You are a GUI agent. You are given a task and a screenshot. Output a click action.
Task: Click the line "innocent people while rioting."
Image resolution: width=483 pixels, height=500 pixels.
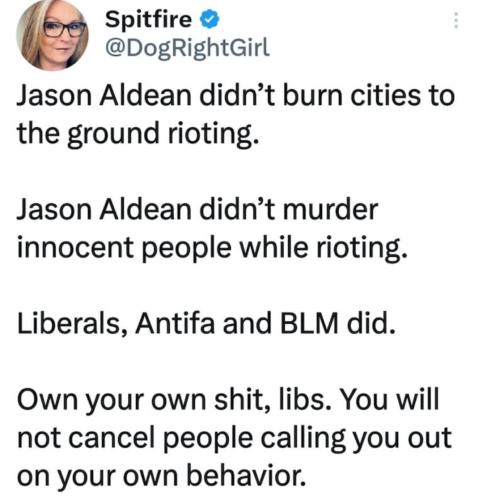point(212,248)
